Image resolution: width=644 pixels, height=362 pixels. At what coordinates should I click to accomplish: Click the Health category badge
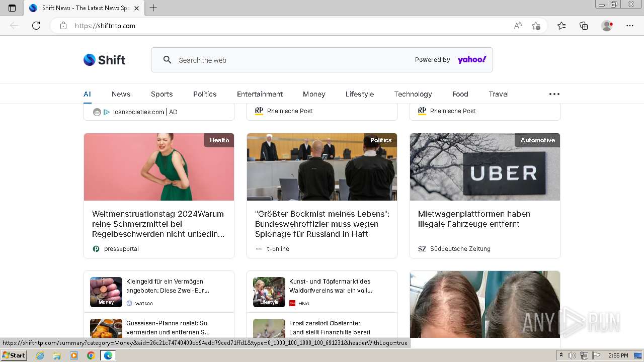click(219, 140)
